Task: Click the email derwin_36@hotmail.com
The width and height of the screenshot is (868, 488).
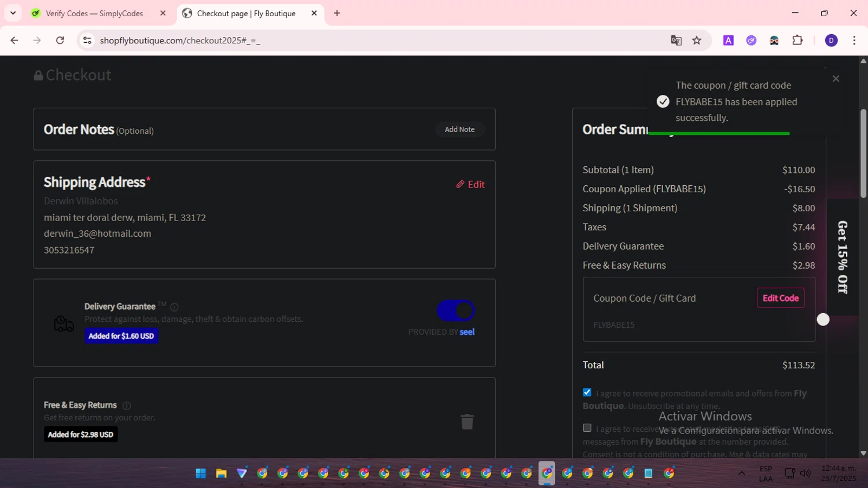Action: point(97,234)
